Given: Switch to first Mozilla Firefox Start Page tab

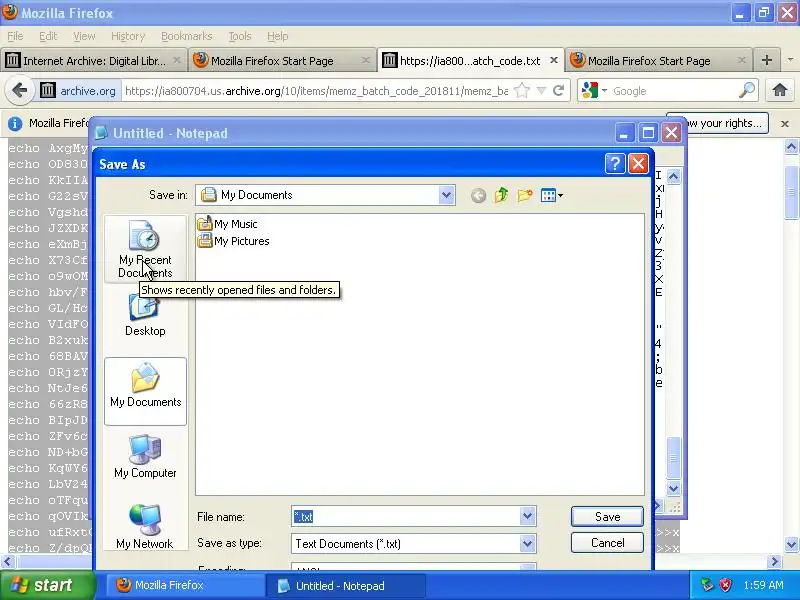Looking at the screenshot, I should pos(281,61).
